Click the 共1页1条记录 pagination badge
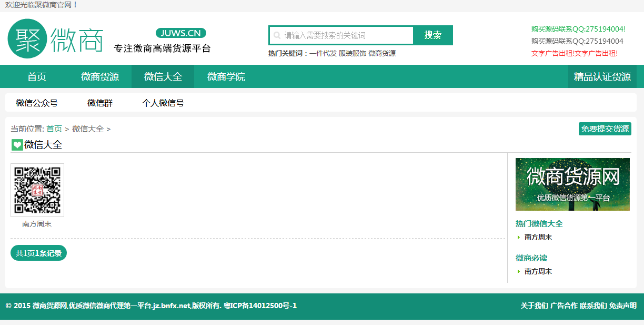Image resolution: width=644 pixels, height=325 pixels. point(38,253)
